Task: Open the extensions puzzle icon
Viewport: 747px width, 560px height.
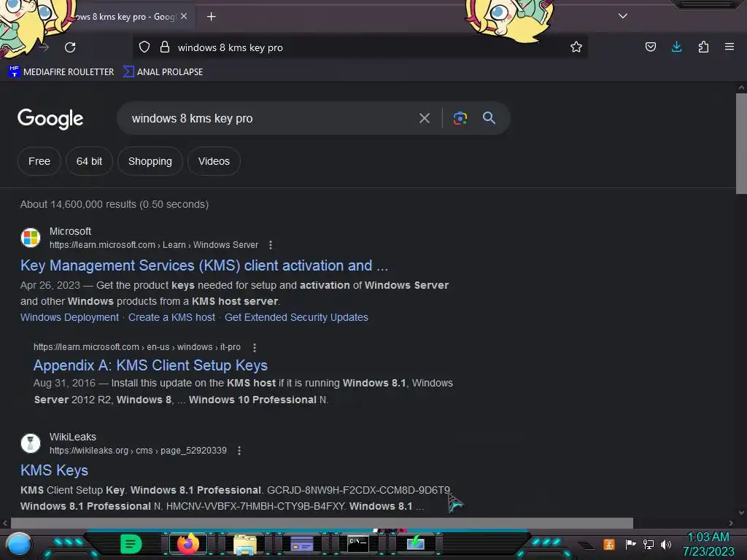Action: click(x=703, y=47)
